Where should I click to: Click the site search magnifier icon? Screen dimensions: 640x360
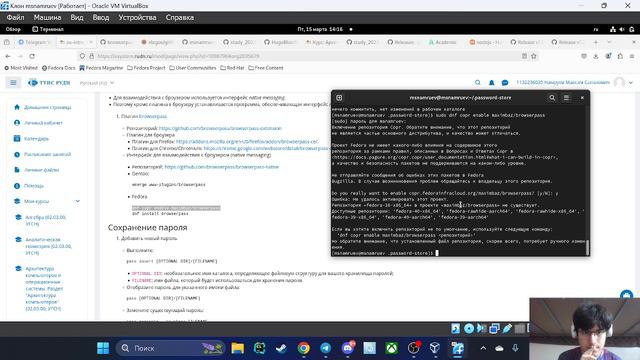pos(478,82)
